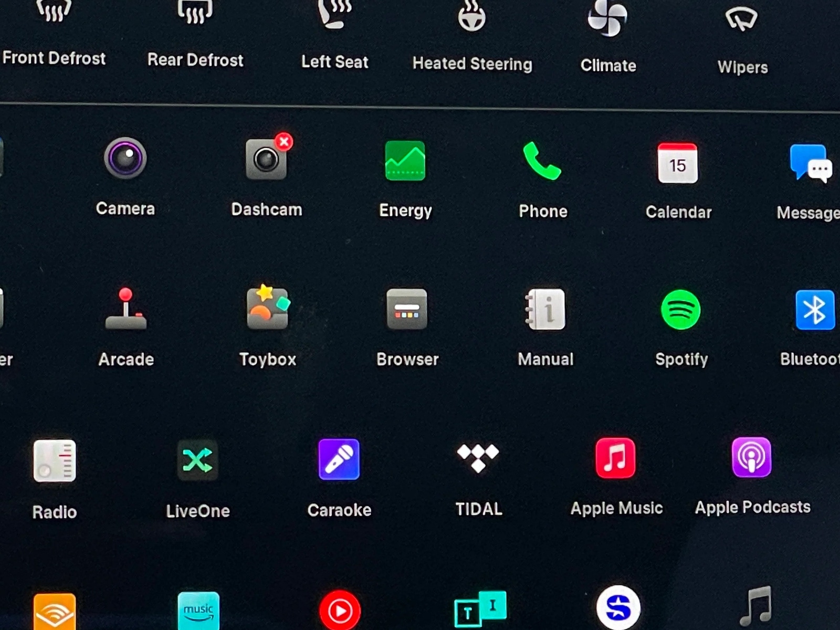Screen dimensions: 840x630
Task: Launch the TIDAL app
Action: (478, 480)
